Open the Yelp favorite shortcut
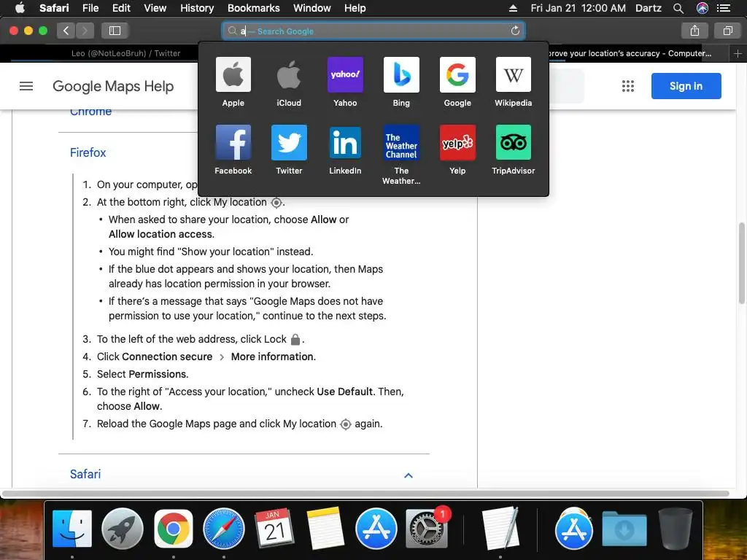The height and width of the screenshot is (560, 747). (x=457, y=150)
